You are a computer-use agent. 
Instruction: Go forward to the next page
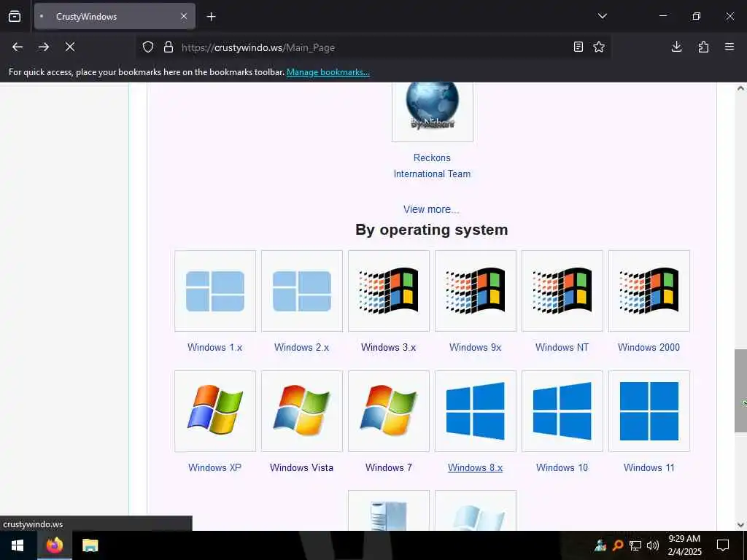[44, 47]
